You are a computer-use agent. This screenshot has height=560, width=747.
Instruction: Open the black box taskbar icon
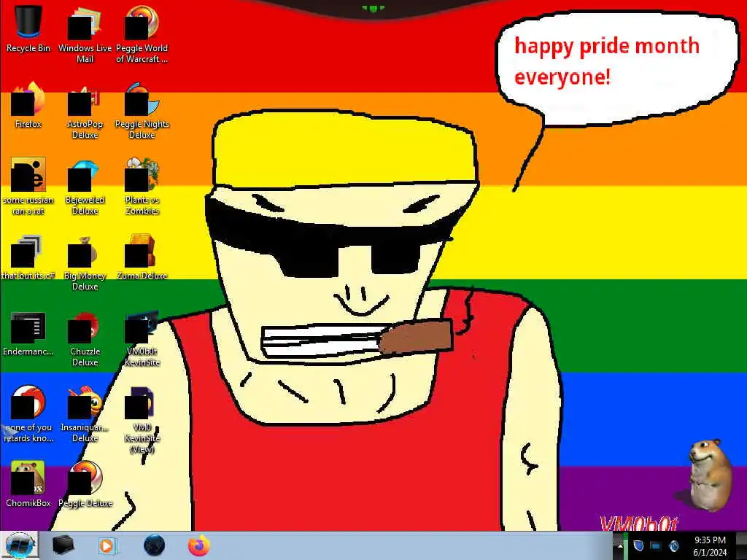[63, 545]
